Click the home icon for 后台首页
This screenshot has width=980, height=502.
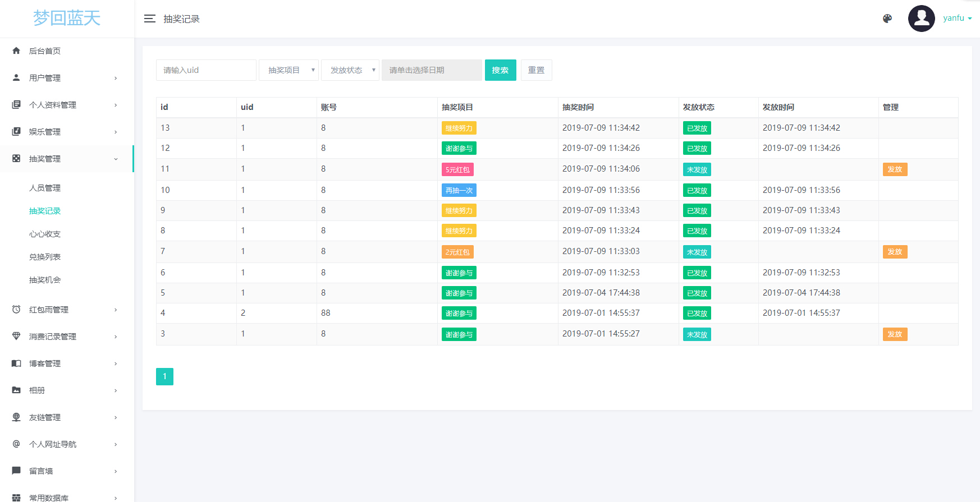16,51
